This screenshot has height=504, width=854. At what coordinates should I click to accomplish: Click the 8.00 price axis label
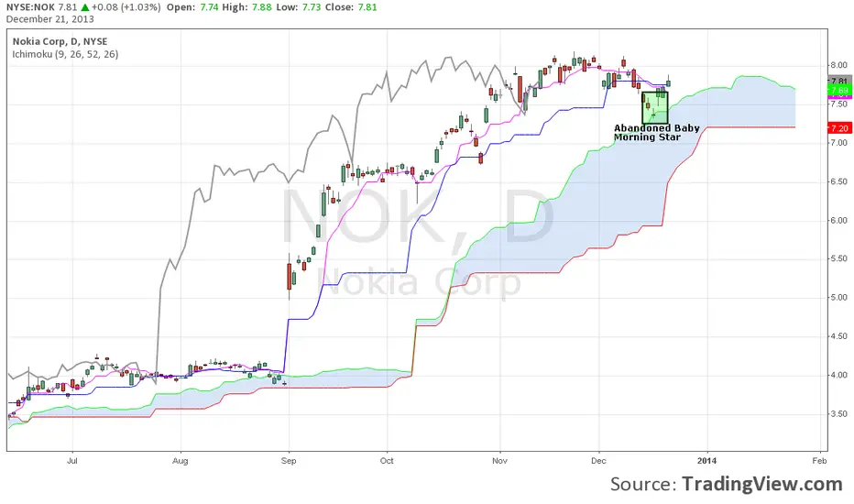pos(839,65)
